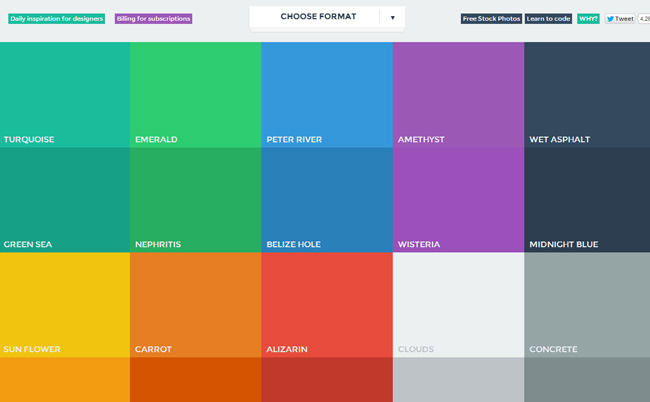Viewport: 650px width, 402px height.
Task: Select the Sun Flower yellow swatch
Action: [x=65, y=305]
